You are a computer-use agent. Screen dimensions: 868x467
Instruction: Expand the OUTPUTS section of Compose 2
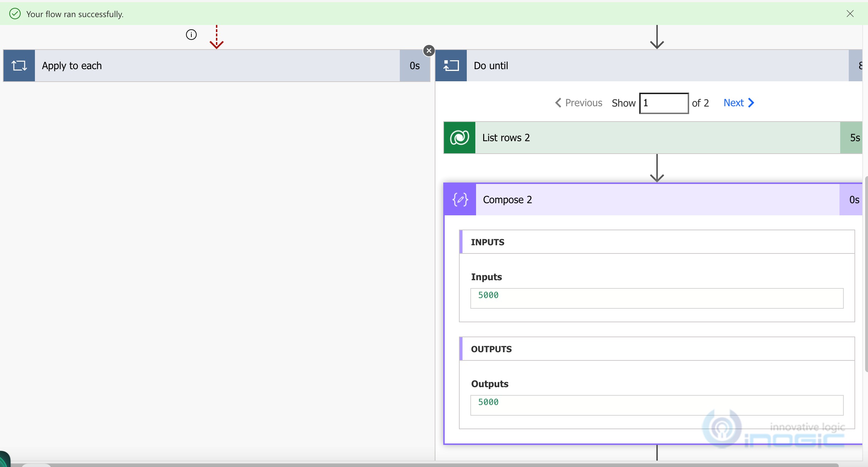click(x=491, y=349)
